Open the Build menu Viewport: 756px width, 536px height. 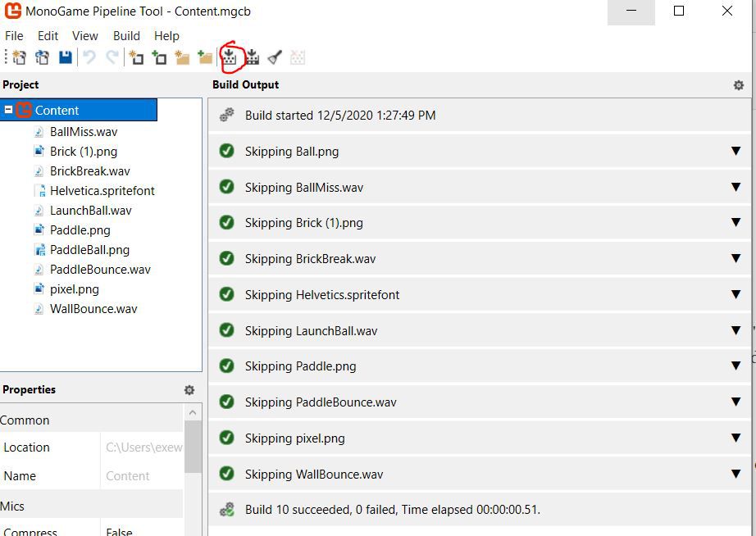click(x=126, y=36)
